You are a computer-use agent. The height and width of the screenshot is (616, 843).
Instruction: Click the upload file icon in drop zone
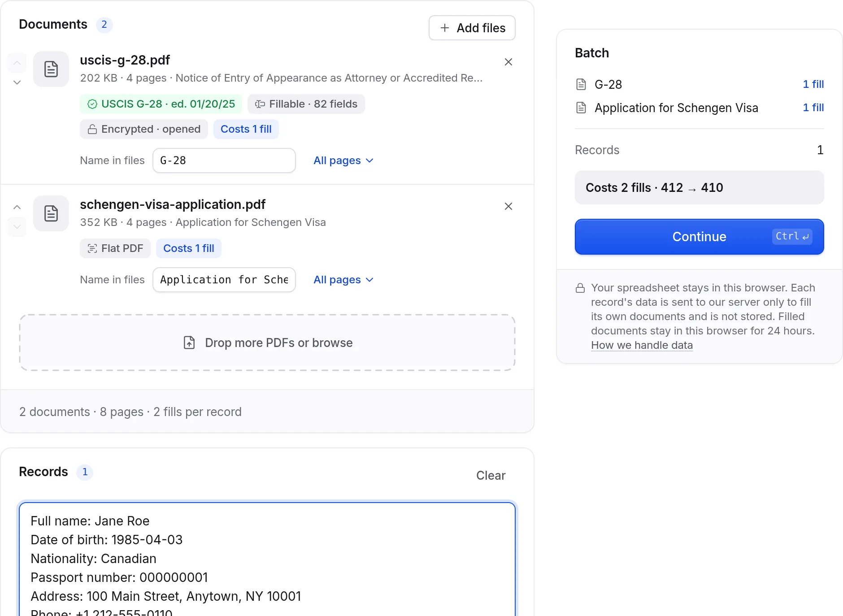pos(189,343)
